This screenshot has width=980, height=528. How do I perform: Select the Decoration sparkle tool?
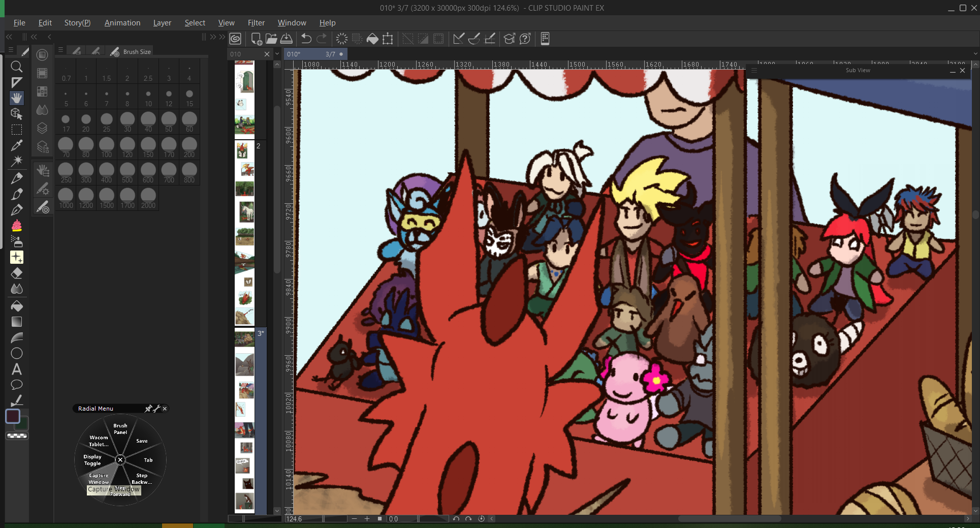click(x=17, y=257)
